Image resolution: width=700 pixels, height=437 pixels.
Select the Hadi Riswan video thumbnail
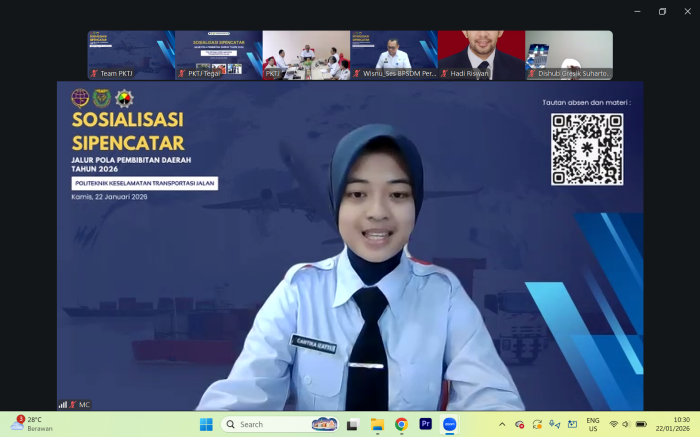tap(481, 55)
